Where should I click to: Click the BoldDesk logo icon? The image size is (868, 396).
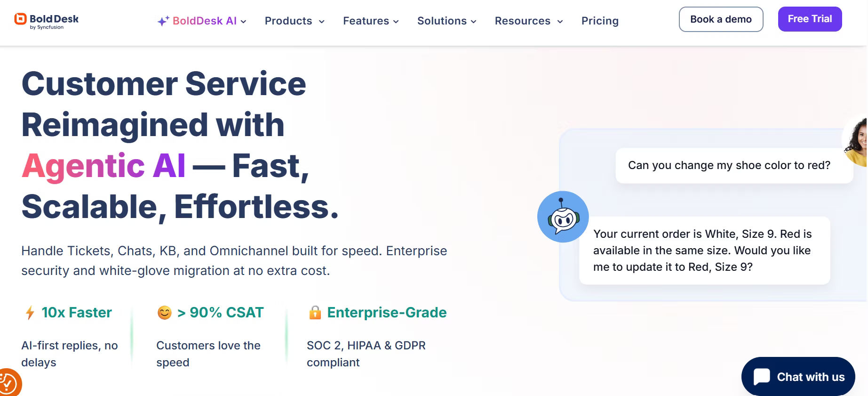(x=20, y=19)
